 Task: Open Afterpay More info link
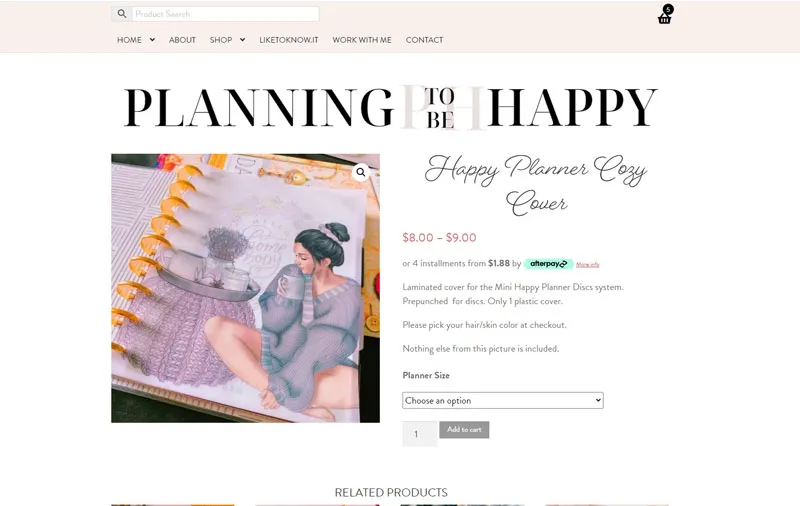(588, 264)
